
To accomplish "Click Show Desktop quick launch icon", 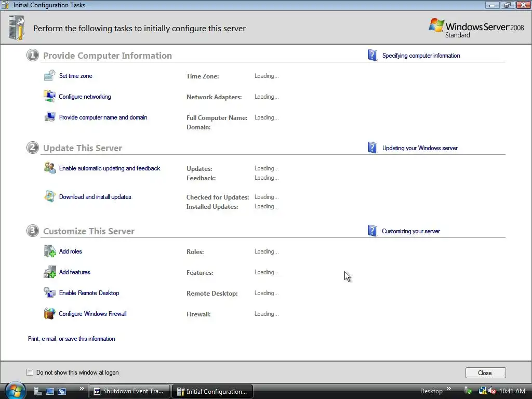I will (50, 391).
